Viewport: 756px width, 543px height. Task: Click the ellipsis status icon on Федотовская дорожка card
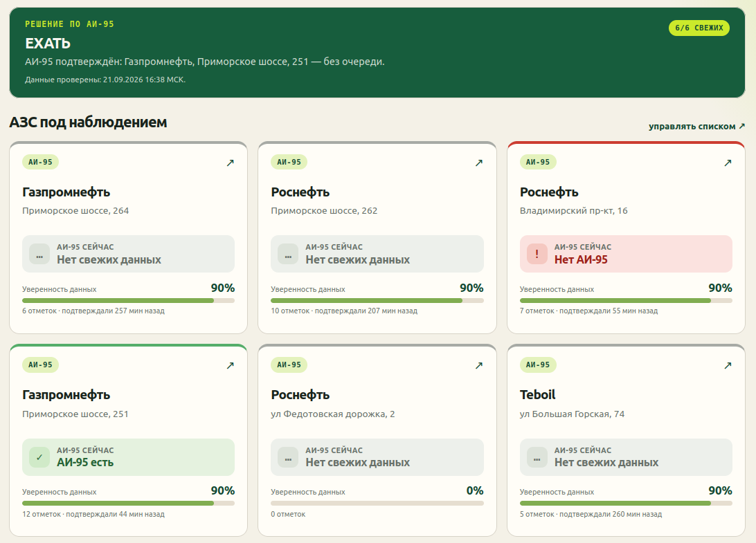(x=288, y=457)
